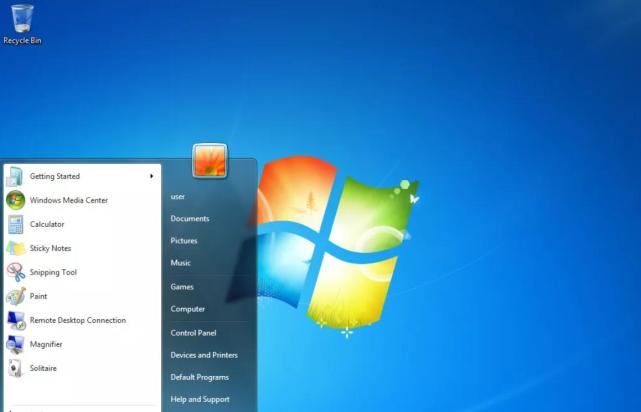Launch Paint from program list
Image resolution: width=641 pixels, height=412 pixels.
point(38,296)
